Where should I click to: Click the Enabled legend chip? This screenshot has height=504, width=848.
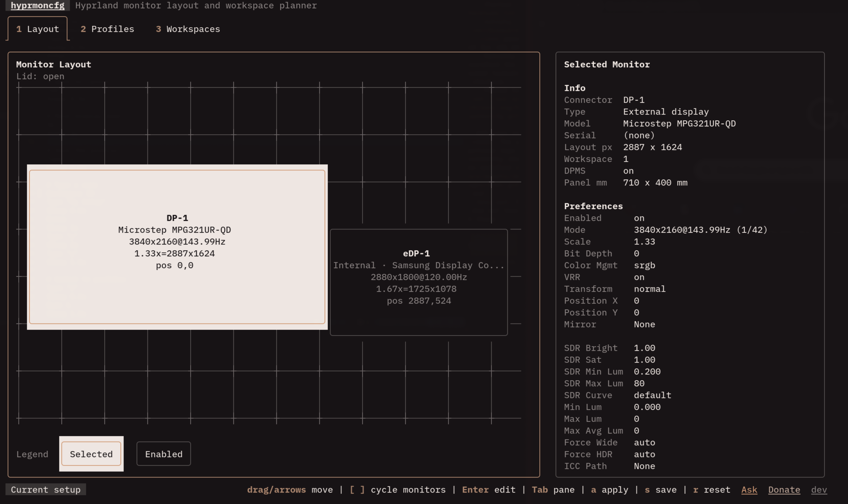[164, 454]
